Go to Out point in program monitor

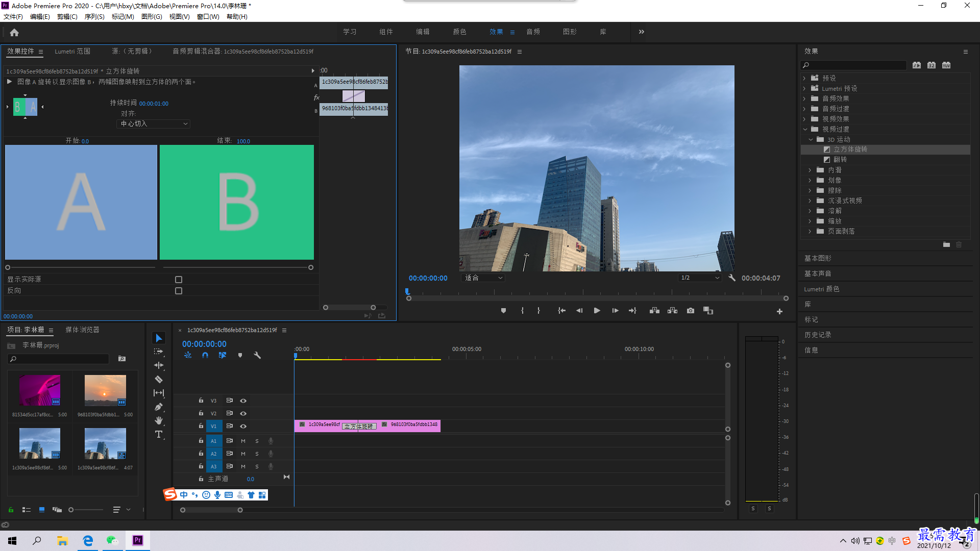633,311
